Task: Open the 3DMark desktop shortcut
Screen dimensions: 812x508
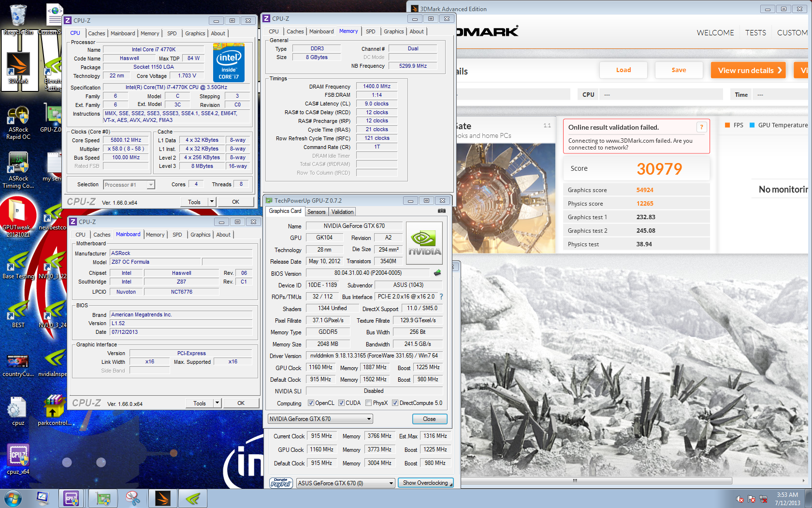Action: [x=18, y=68]
